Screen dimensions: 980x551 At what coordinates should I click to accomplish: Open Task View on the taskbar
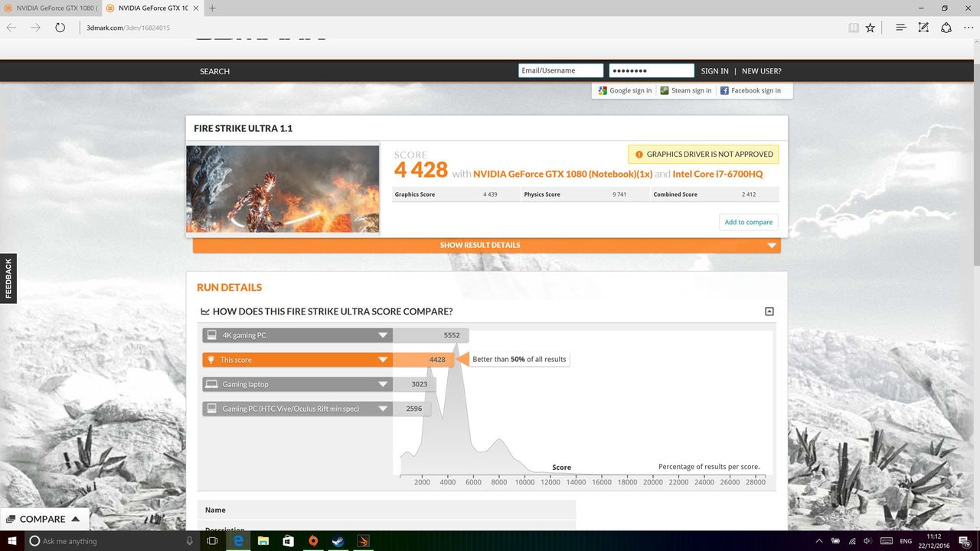tap(213, 541)
